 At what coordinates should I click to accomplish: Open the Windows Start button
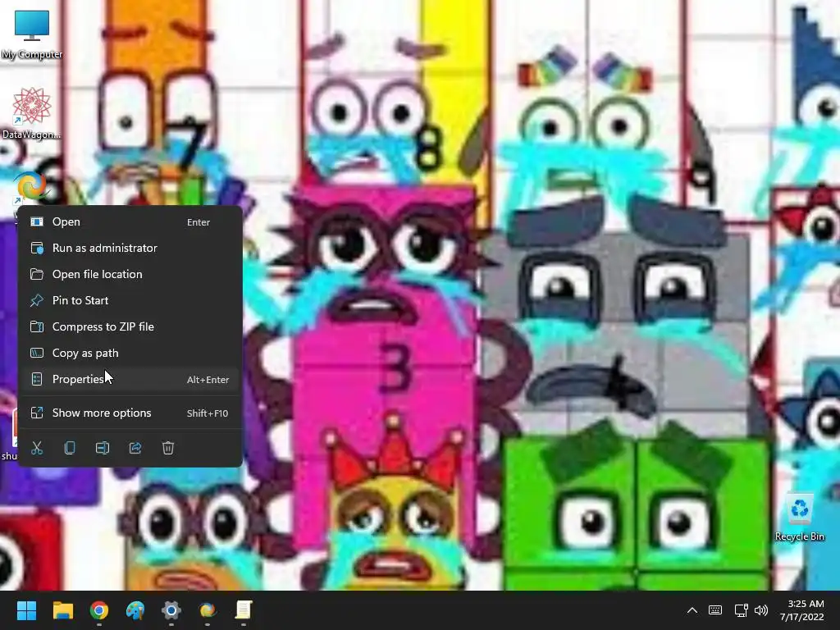[x=26, y=610]
